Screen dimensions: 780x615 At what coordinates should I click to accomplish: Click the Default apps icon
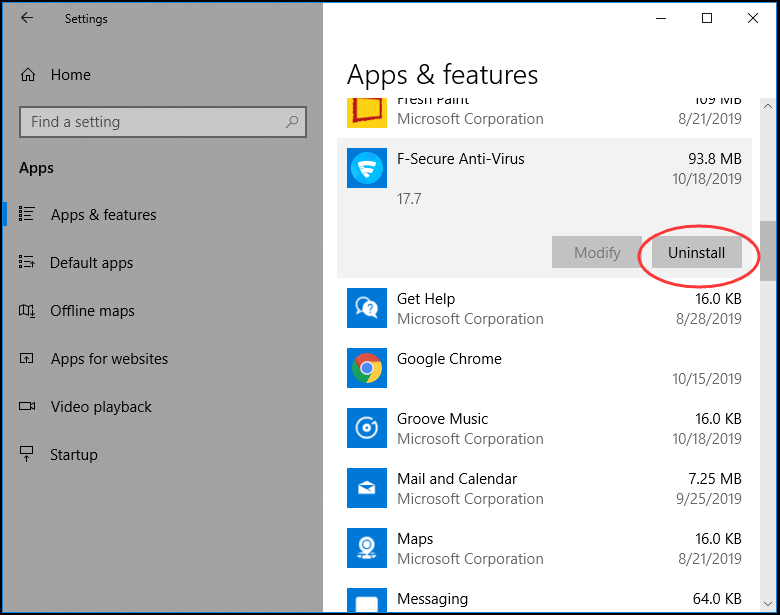(26, 262)
